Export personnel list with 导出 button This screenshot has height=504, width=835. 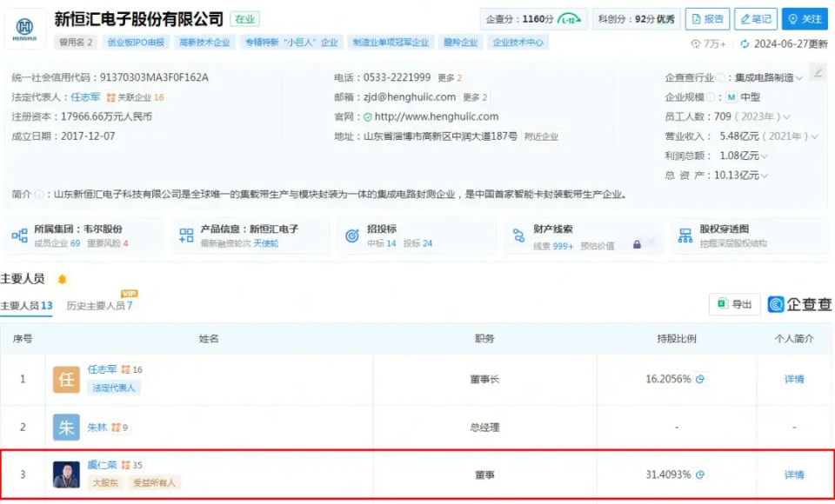click(x=734, y=304)
